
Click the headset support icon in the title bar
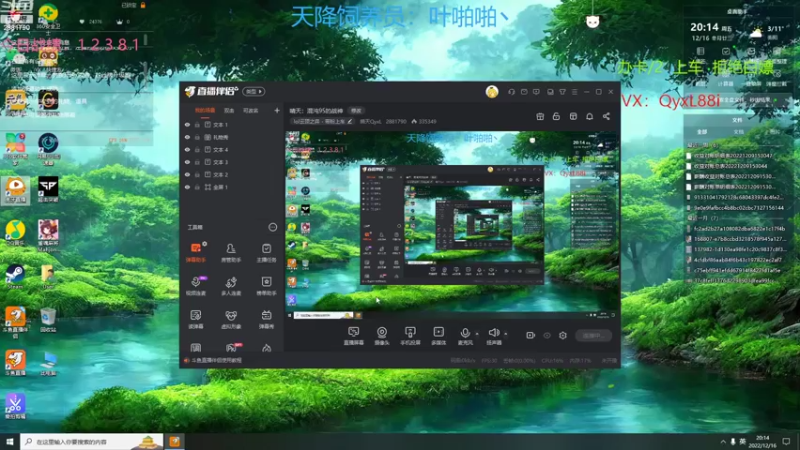pos(511,92)
